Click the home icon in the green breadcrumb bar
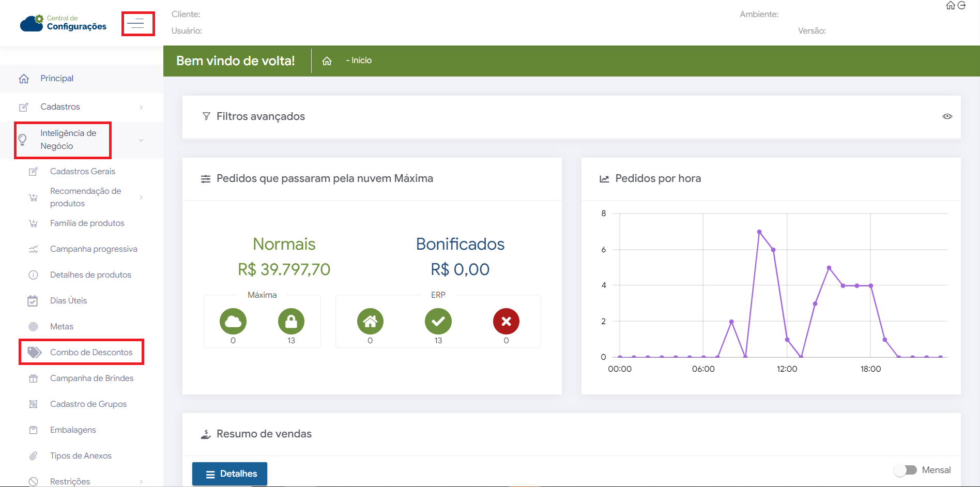 pyautogui.click(x=327, y=61)
